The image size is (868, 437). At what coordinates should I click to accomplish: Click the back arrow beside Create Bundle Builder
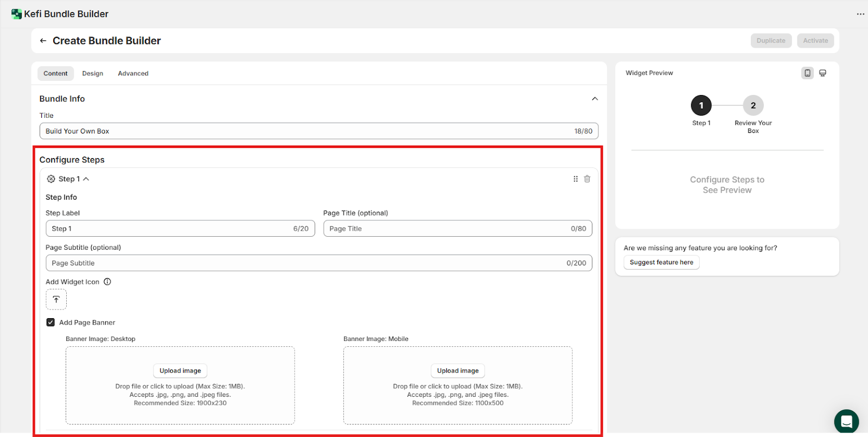43,41
